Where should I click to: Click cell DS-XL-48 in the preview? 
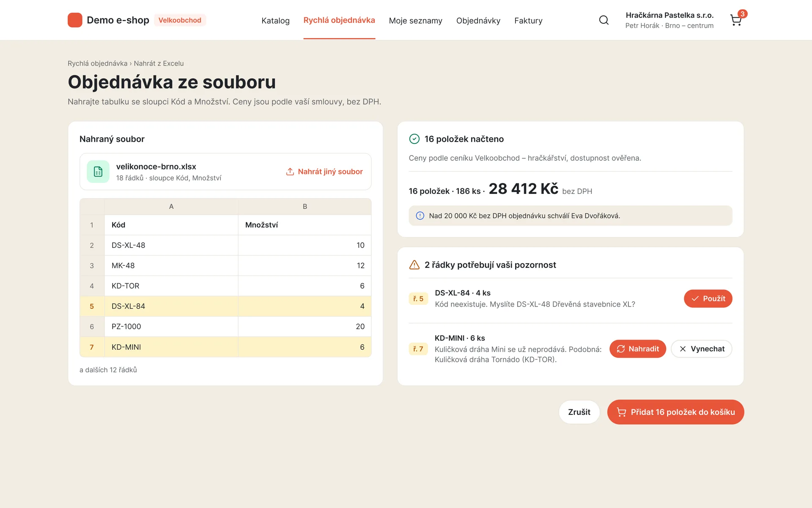(x=171, y=246)
